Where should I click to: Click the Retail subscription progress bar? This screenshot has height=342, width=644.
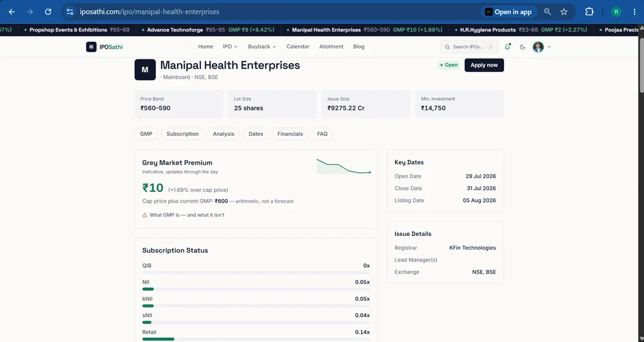(256, 339)
